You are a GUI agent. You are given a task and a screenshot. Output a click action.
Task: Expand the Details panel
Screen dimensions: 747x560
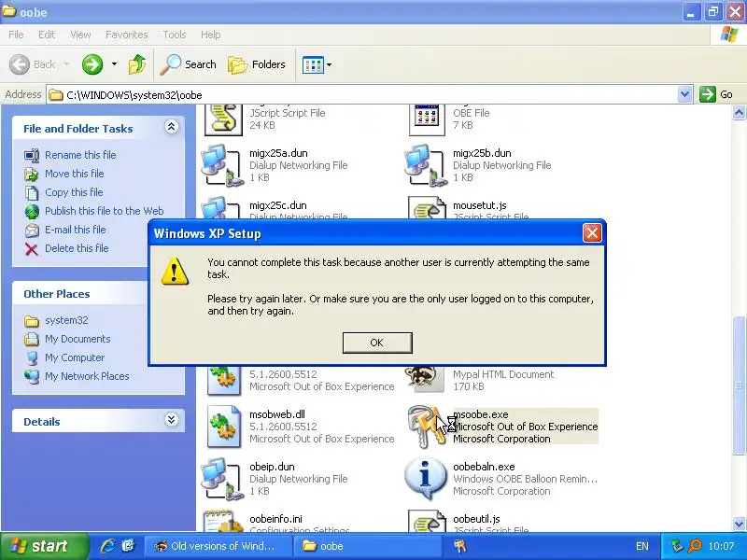click(x=171, y=419)
